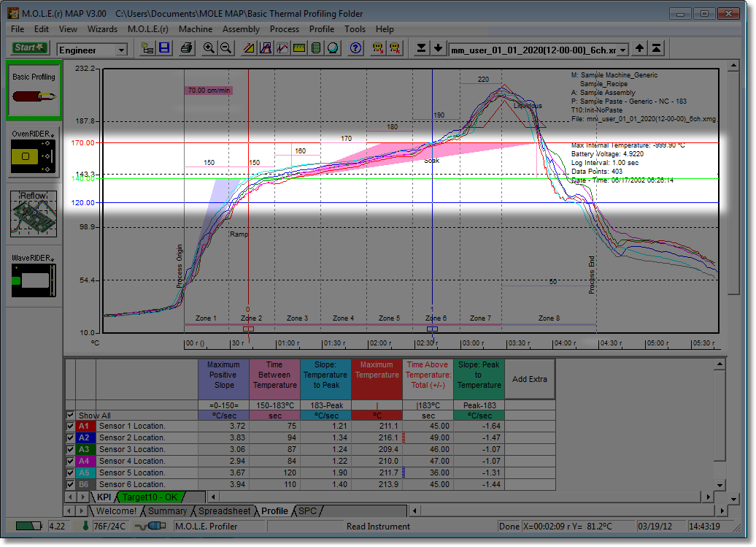
Task: Click the second yellow skull icon
Action: 395,48
